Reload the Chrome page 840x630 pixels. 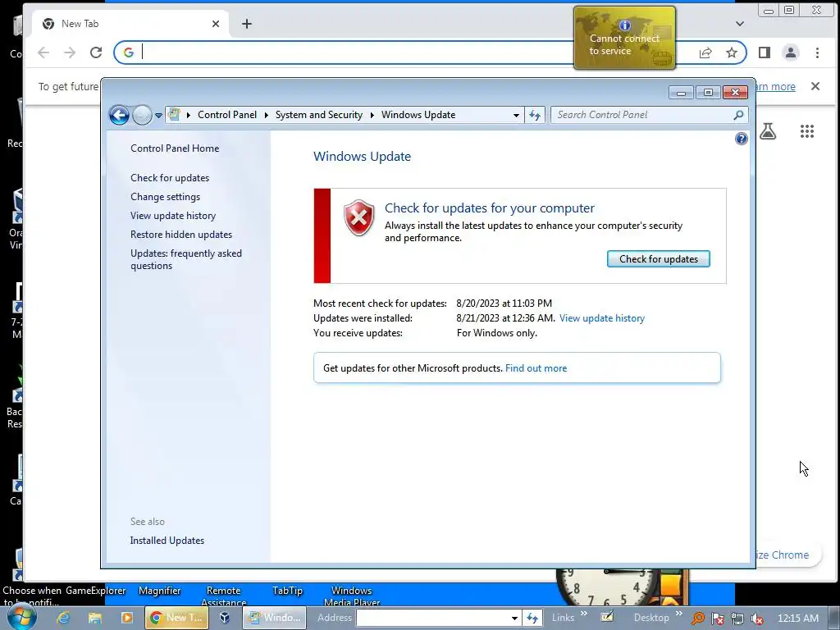click(x=96, y=52)
